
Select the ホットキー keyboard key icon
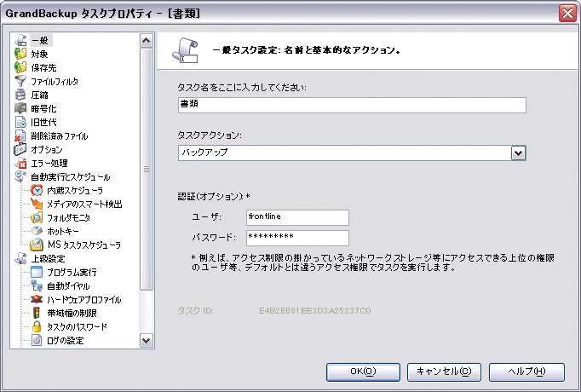tap(37, 231)
